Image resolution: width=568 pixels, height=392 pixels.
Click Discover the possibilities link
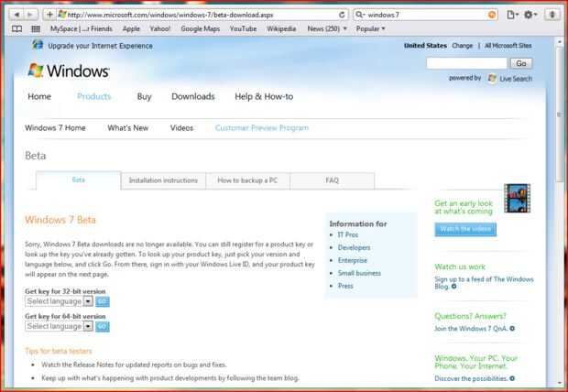[471, 378]
